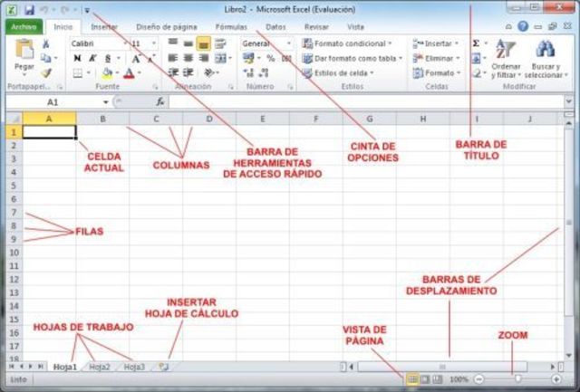Toggle center text alignment

click(188, 58)
